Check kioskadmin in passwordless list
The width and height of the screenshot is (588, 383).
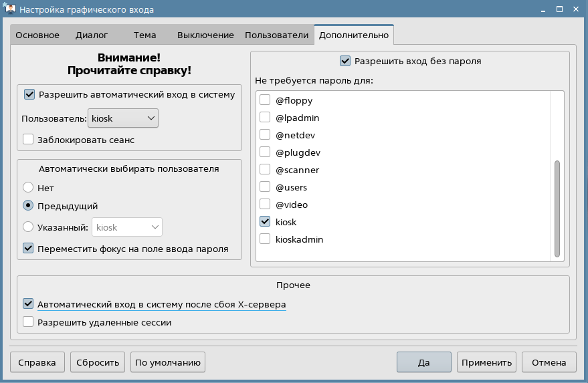(x=265, y=239)
